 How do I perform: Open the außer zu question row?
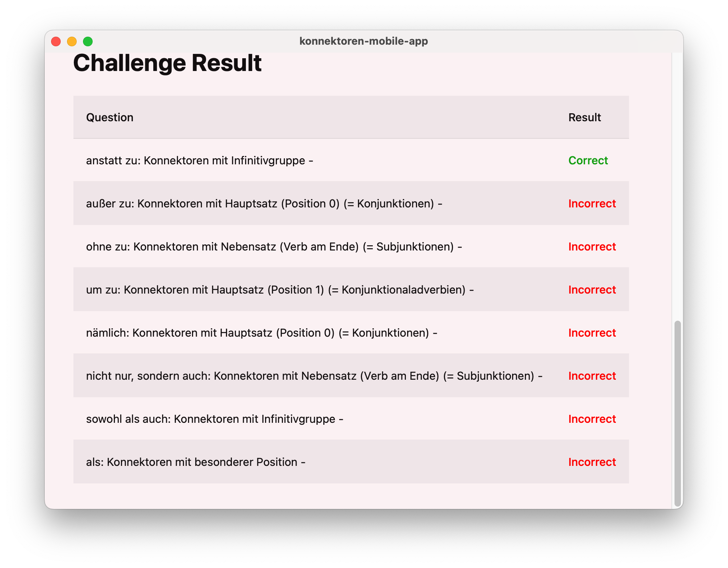351,203
